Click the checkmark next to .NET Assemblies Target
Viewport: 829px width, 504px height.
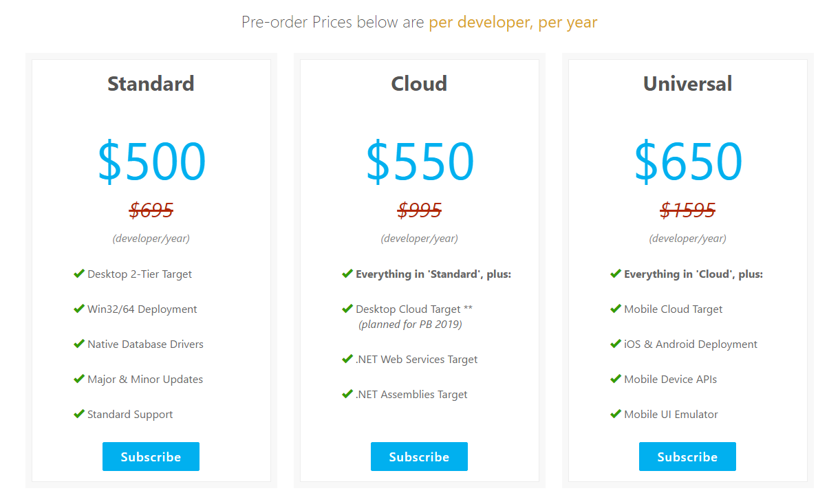[x=347, y=394]
